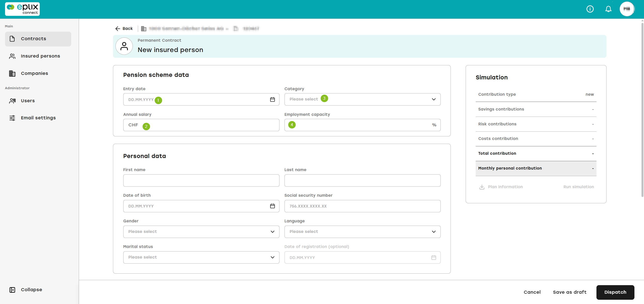Image resolution: width=644 pixels, height=304 pixels.
Task: Click the eplix connect logo
Action: [22, 9]
